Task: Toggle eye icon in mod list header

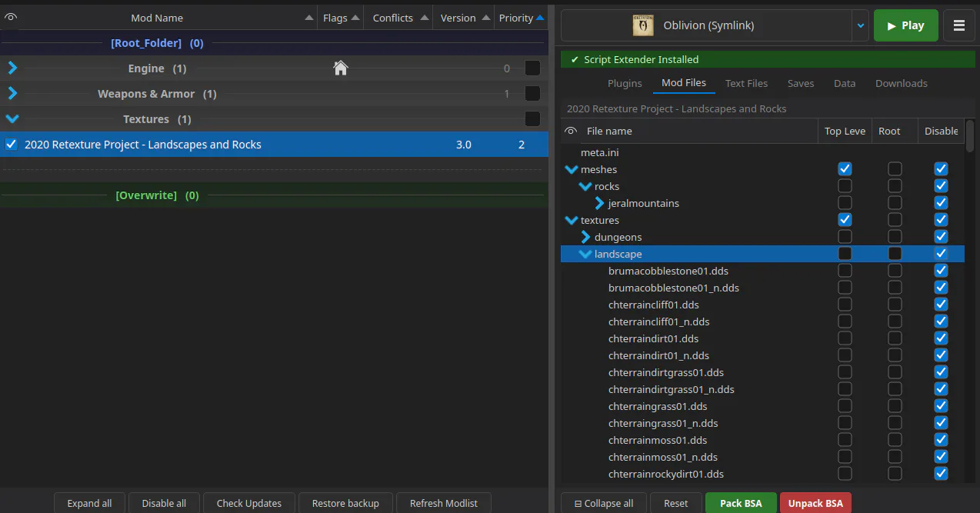Action: point(11,17)
